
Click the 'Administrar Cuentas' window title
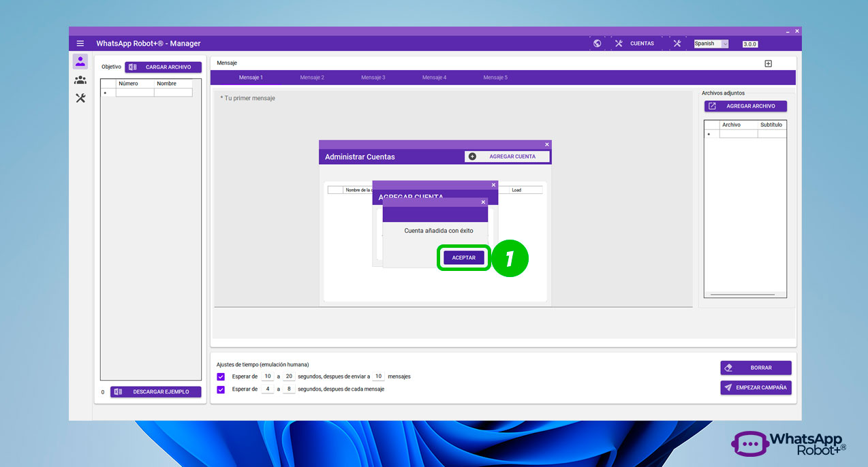tap(360, 157)
